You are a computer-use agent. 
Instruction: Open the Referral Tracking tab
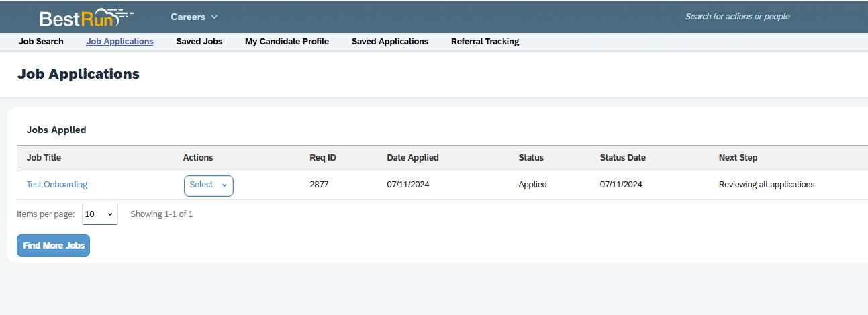[x=485, y=42]
